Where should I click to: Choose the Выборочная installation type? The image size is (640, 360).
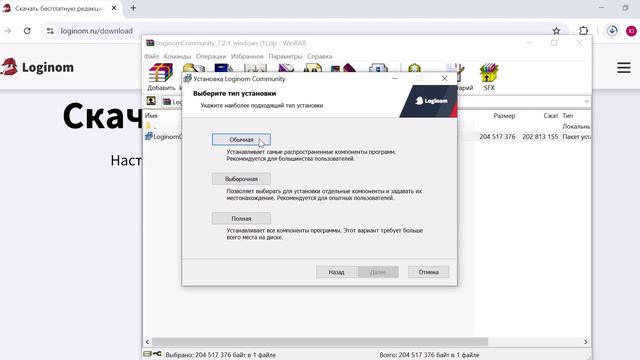tap(241, 179)
